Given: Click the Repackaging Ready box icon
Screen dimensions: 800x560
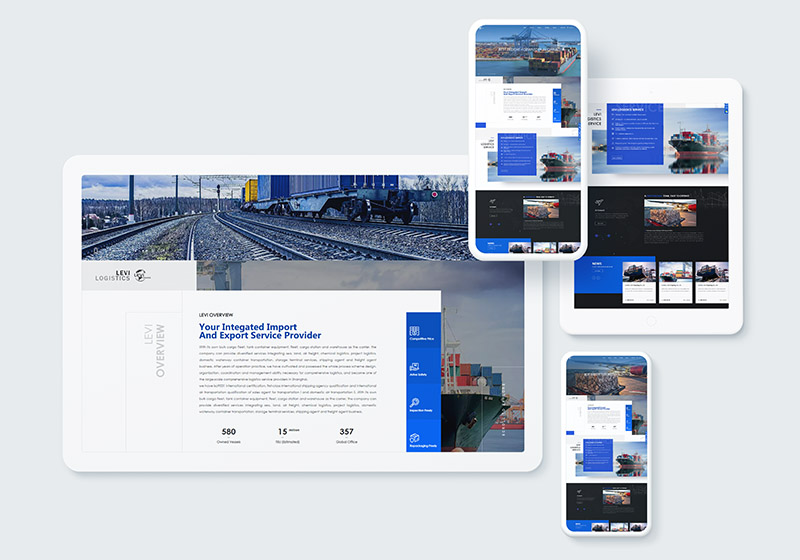Looking at the screenshot, I should (414, 438).
